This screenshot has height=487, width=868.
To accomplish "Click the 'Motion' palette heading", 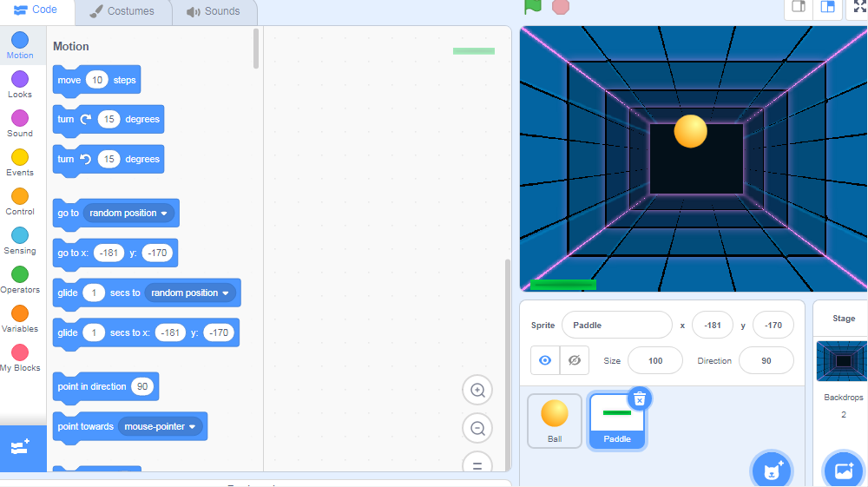I will click(x=71, y=47).
